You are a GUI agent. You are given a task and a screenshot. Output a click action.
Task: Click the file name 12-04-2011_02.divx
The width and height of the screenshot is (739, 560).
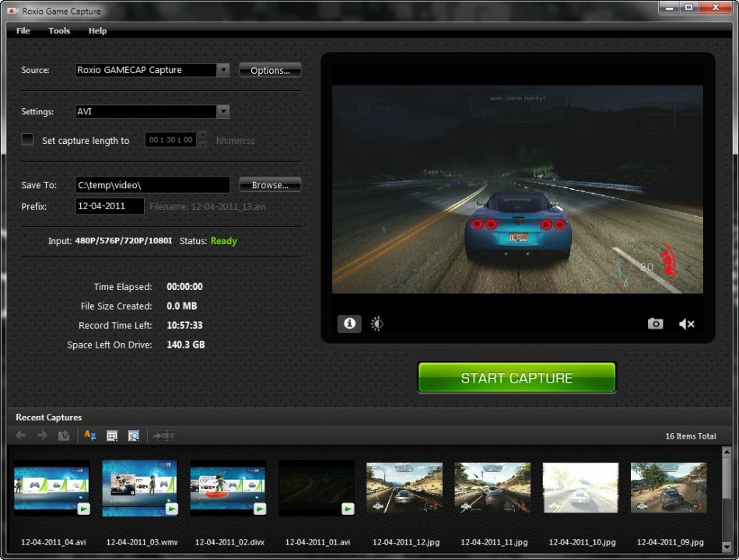coord(229,542)
